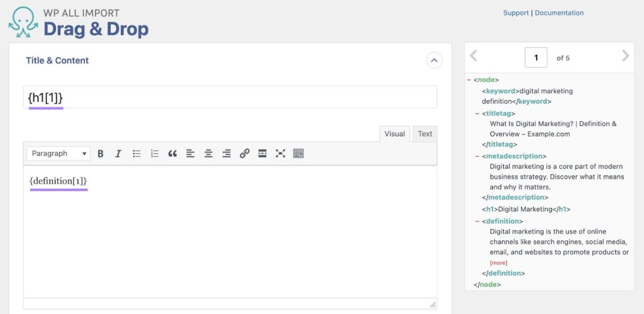
Task: Align text left
Action: pos(190,154)
